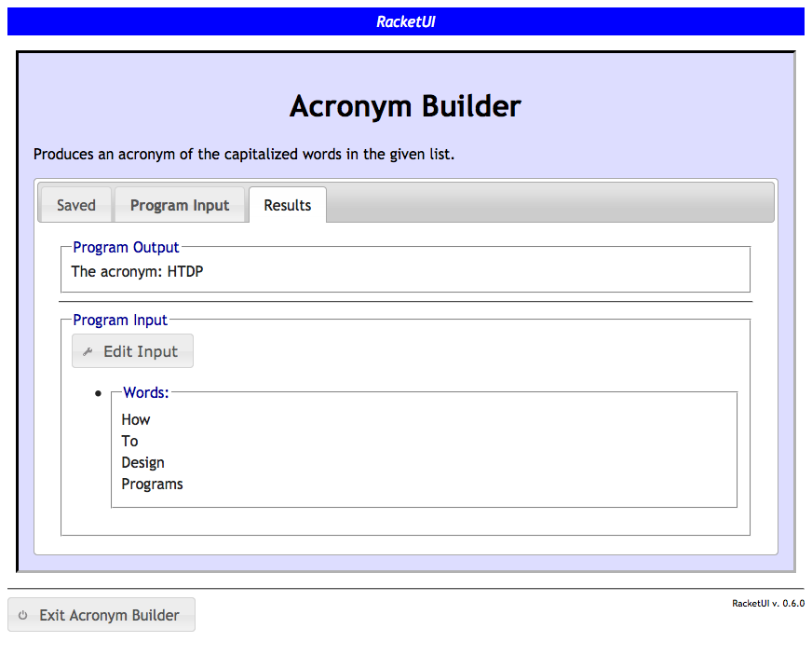
Task: Select the word Programs in the list
Action: point(152,484)
